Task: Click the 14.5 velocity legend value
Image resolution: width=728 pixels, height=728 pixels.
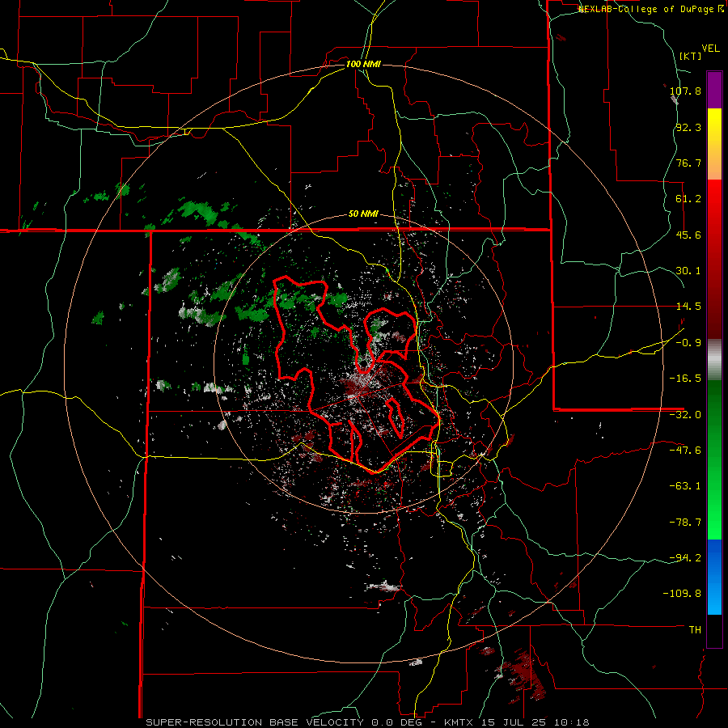Action: coord(688,307)
